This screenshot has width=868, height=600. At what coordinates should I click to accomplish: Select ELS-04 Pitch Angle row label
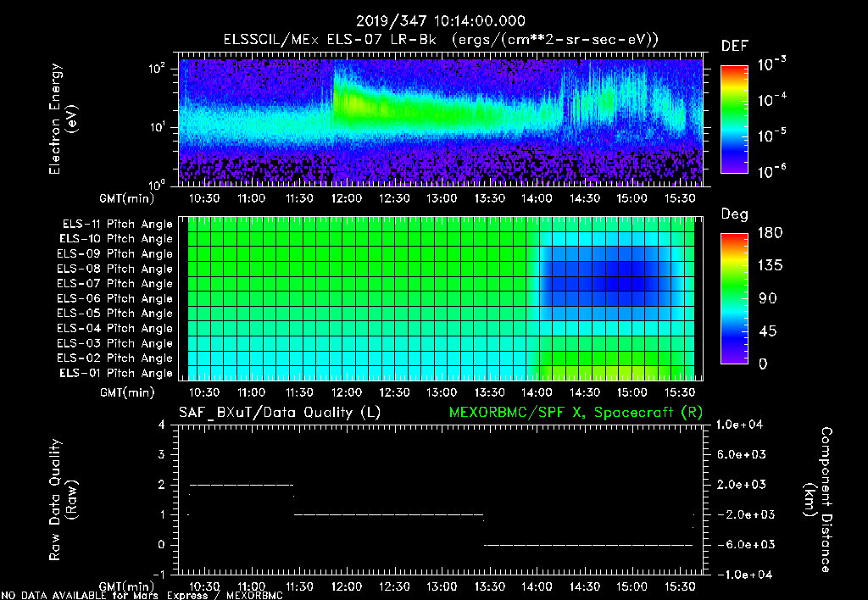[115, 329]
